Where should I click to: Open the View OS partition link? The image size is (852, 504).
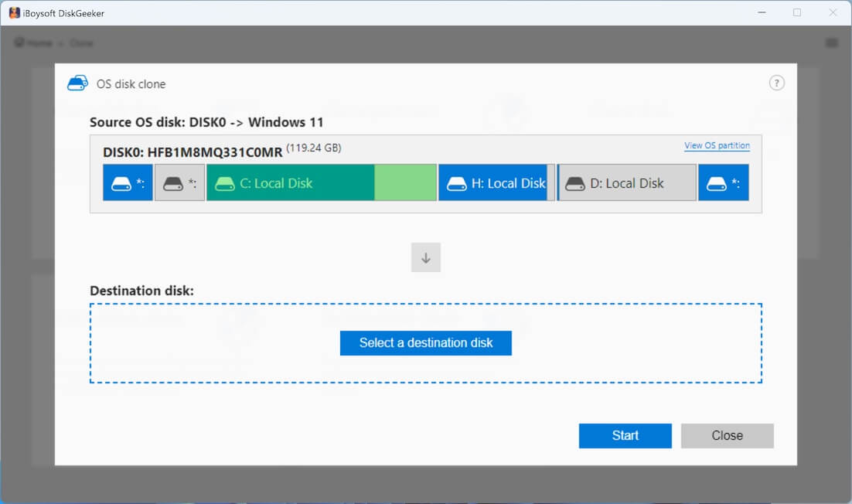(x=717, y=145)
